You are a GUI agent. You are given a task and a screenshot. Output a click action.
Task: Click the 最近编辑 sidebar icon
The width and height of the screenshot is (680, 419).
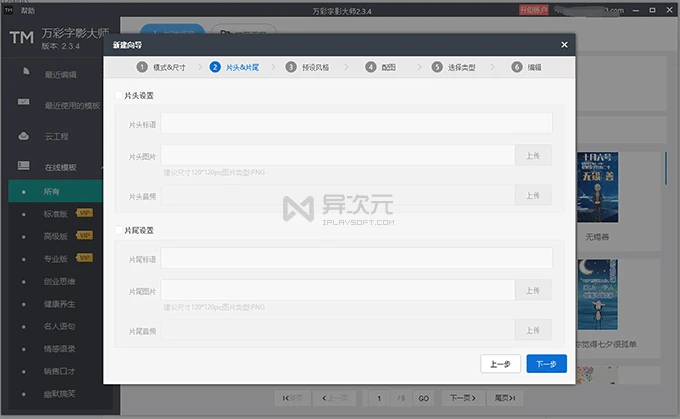click(x=26, y=71)
